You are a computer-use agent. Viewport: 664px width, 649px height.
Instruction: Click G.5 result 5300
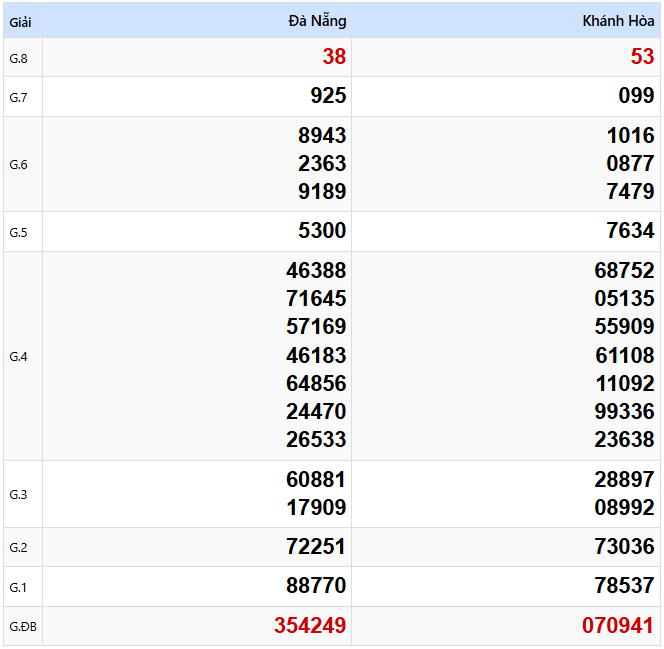click(x=322, y=231)
